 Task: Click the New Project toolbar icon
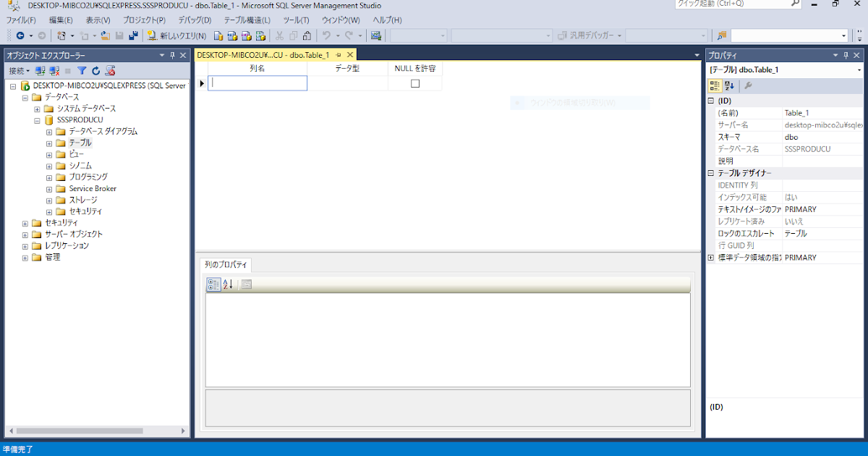(x=61, y=35)
